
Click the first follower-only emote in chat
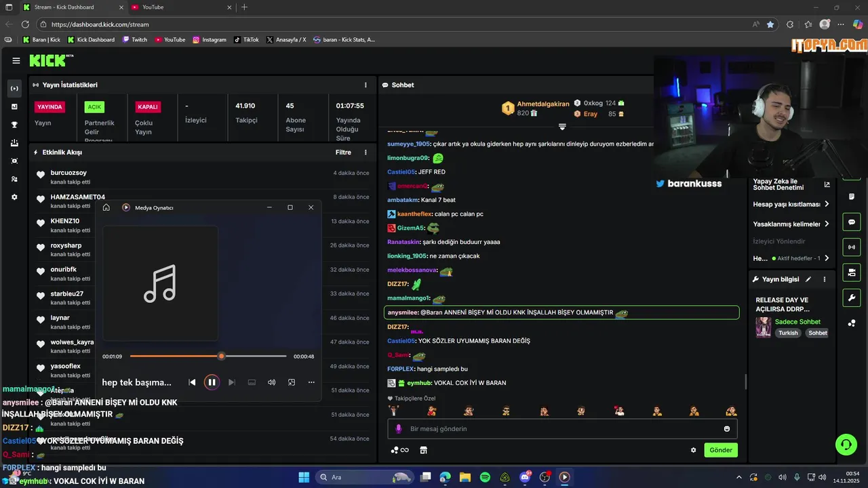click(x=395, y=411)
